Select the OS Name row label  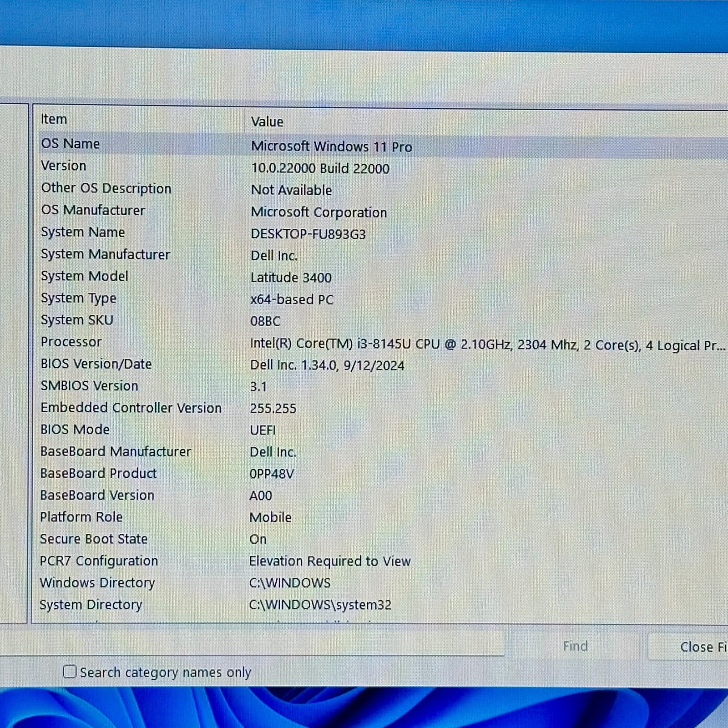pyautogui.click(x=71, y=144)
